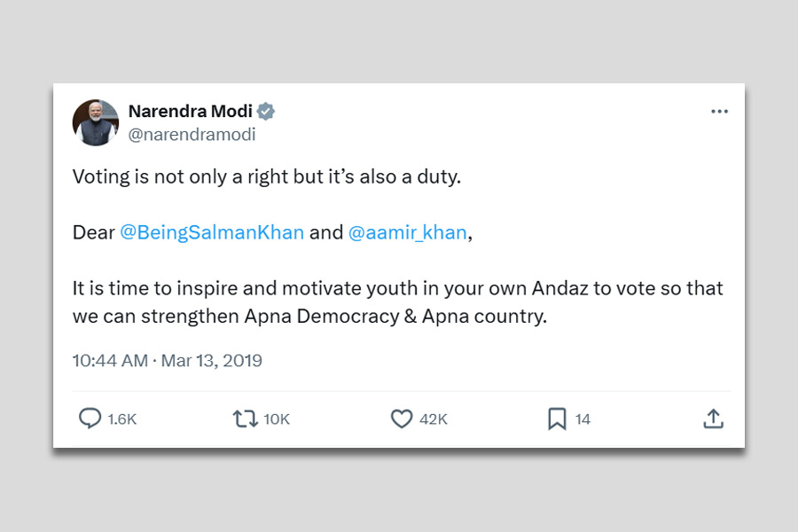Click the Mar 13, 2019 date
The height and width of the screenshot is (532, 798).
click(x=212, y=361)
